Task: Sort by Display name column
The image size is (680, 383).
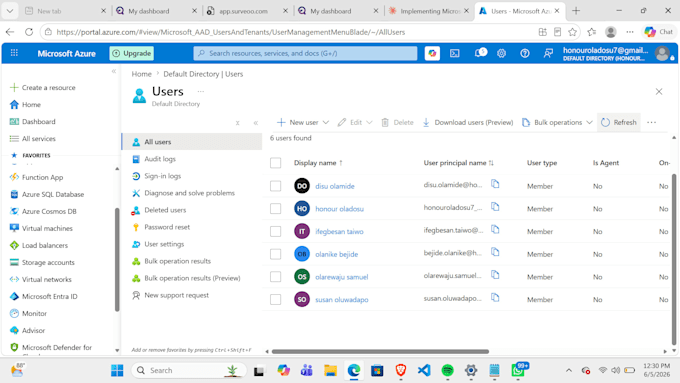Action: pos(318,163)
